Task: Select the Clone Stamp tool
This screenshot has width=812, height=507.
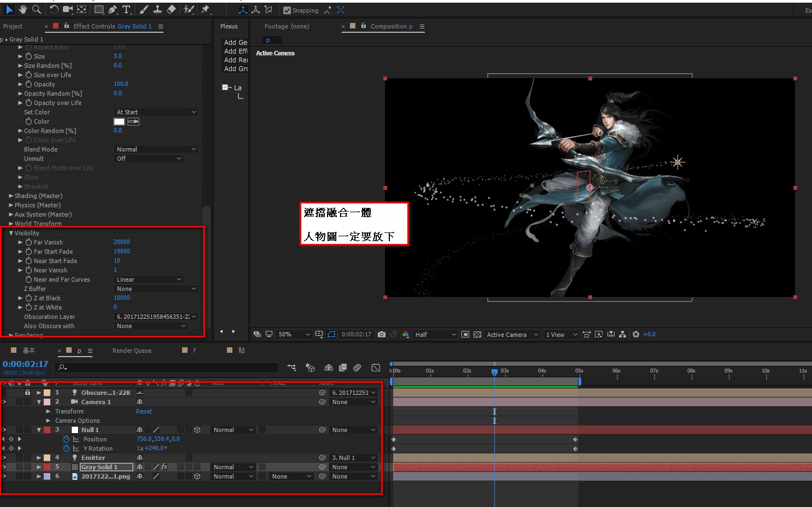Action: point(157,9)
